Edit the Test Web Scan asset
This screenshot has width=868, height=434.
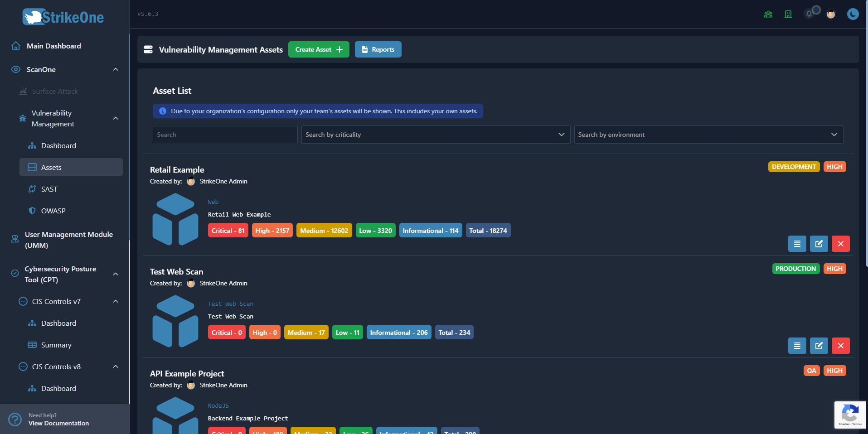[819, 346]
